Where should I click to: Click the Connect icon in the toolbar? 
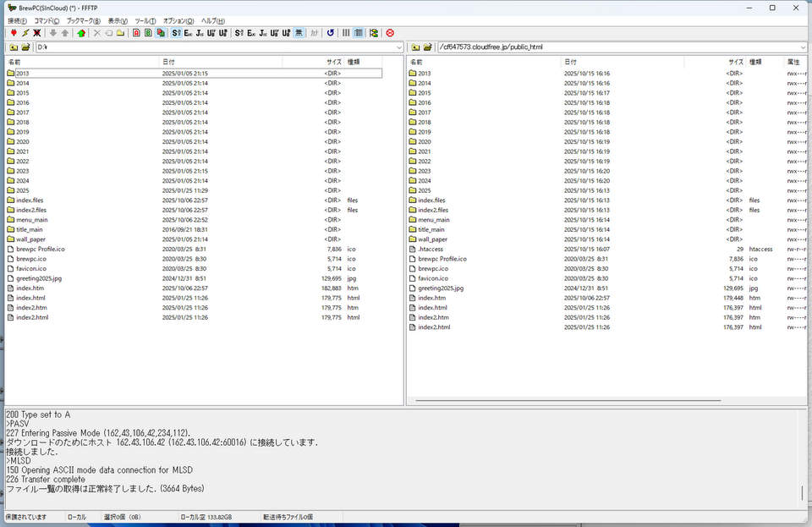tap(14, 33)
